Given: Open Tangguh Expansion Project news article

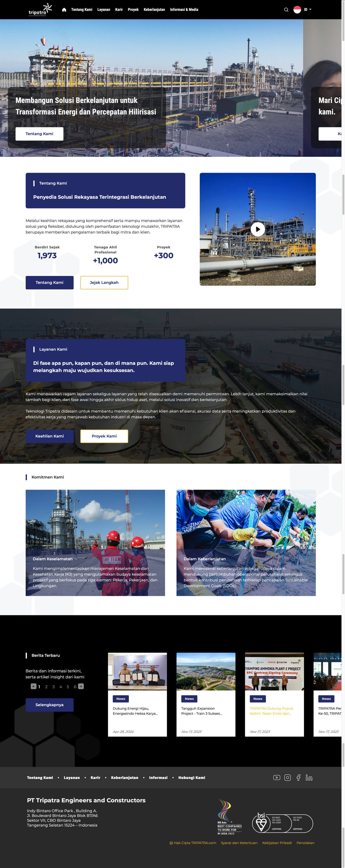Looking at the screenshot, I should (201, 711).
